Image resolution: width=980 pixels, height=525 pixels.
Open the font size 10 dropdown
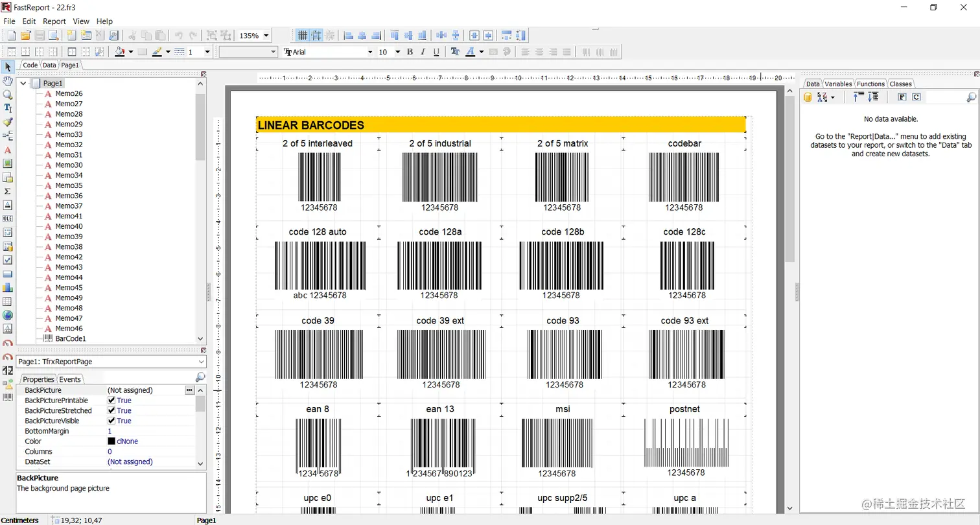(397, 52)
